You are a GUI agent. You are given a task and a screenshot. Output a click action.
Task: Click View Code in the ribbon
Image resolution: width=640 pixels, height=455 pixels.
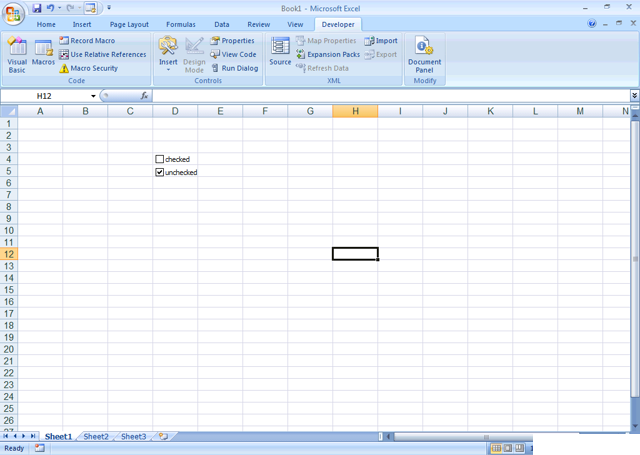click(233, 55)
